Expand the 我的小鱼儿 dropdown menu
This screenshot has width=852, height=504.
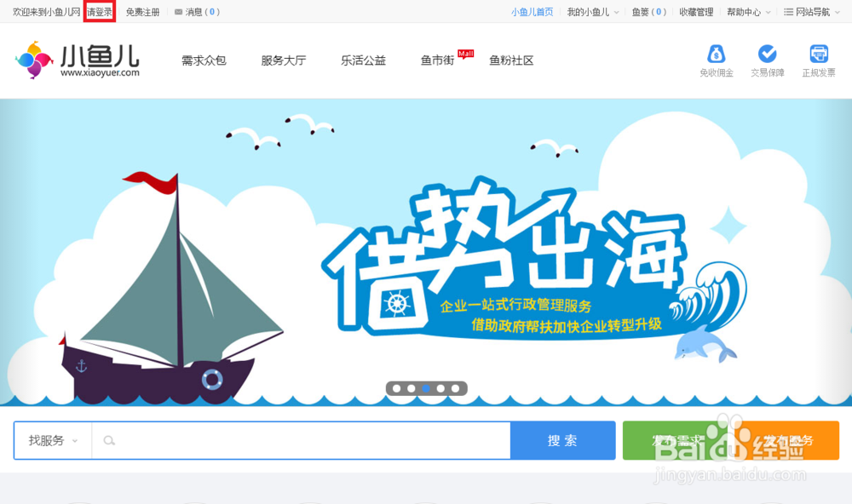[x=593, y=12]
